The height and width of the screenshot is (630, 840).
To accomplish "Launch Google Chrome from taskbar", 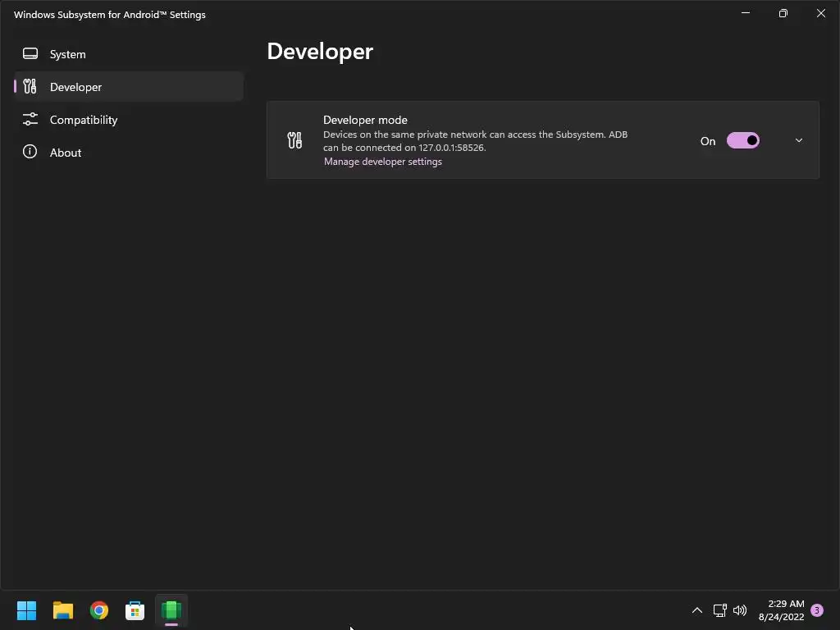I will (99, 610).
